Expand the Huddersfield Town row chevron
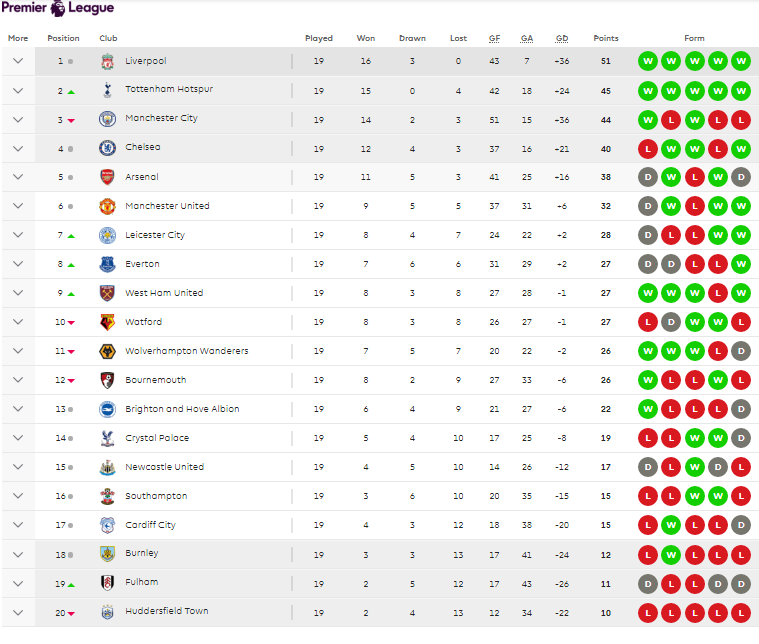759x644 pixels. click(x=18, y=613)
